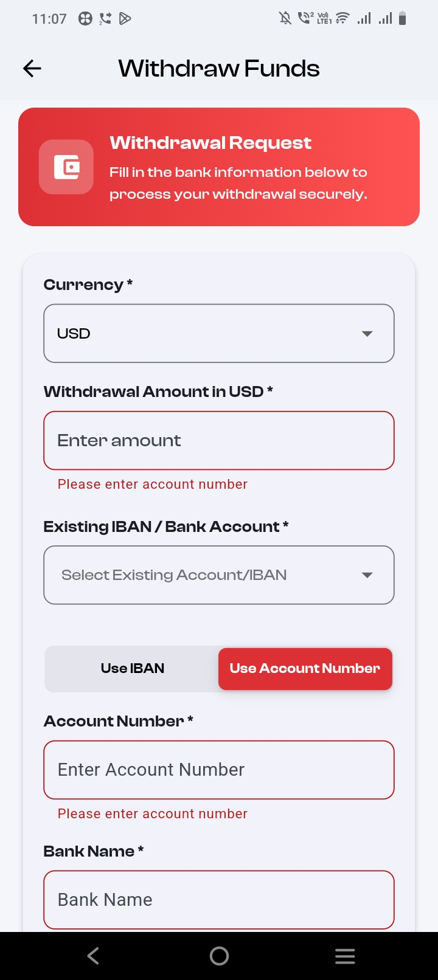Focus the Enter Account Number field

tap(219, 770)
